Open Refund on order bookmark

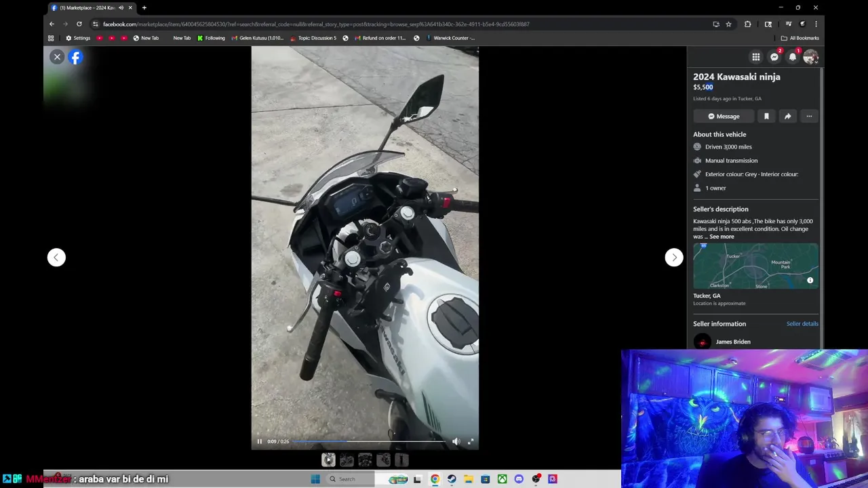(380, 38)
